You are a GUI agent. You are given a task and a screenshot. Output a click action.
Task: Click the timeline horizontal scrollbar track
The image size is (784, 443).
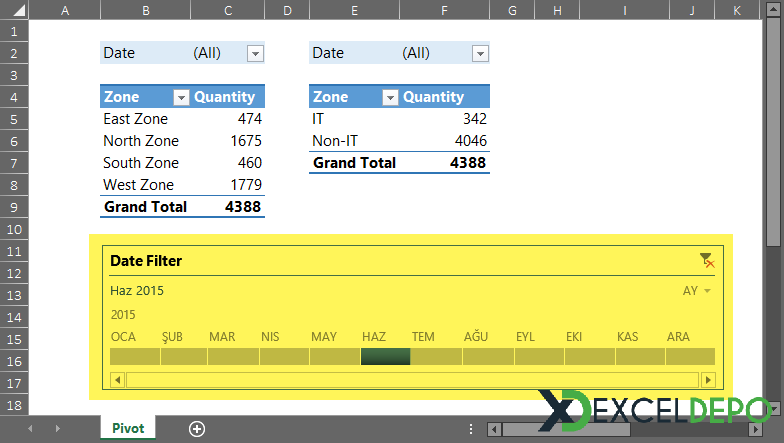[412, 380]
